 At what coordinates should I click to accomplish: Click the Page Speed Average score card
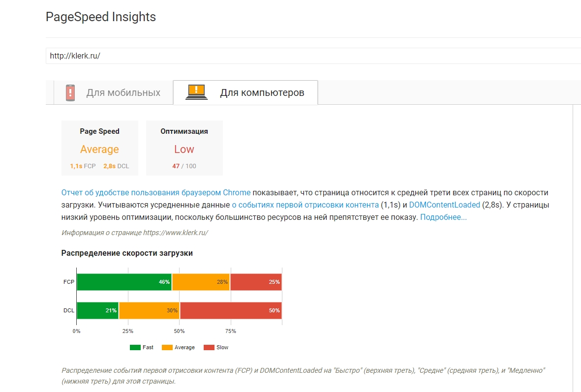100,148
